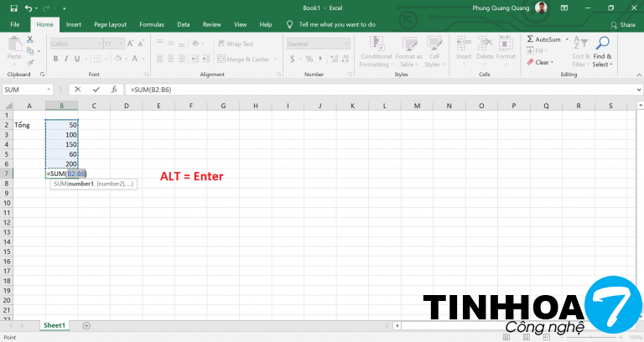This screenshot has width=644, height=342.
Task: Toggle Bold formatting
Action: pyautogui.click(x=55, y=60)
